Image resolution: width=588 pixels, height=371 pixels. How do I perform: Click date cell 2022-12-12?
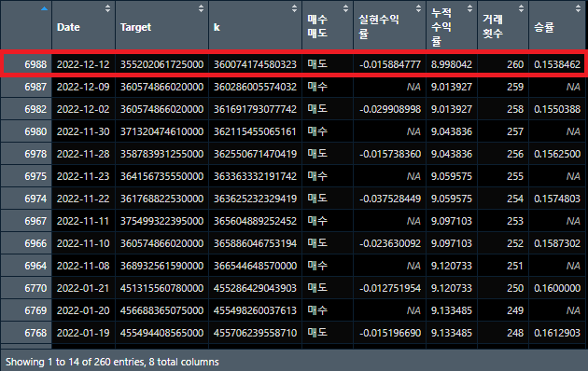point(83,64)
